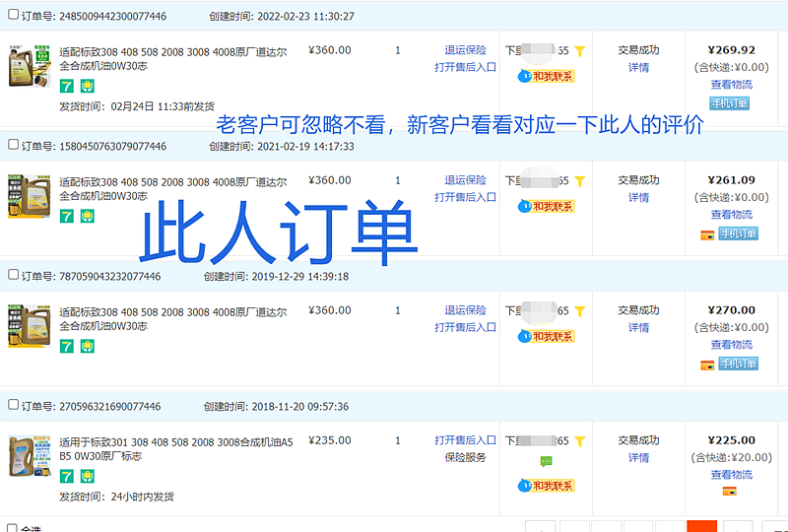This screenshot has width=788, height=532.
Task: Click the 和我联系 chat icon in the 2022 order
Action: [546, 76]
